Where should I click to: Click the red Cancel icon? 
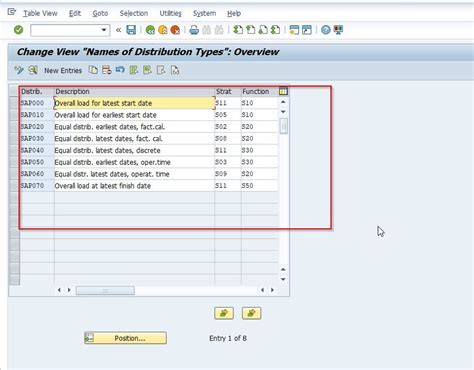[x=175, y=30]
